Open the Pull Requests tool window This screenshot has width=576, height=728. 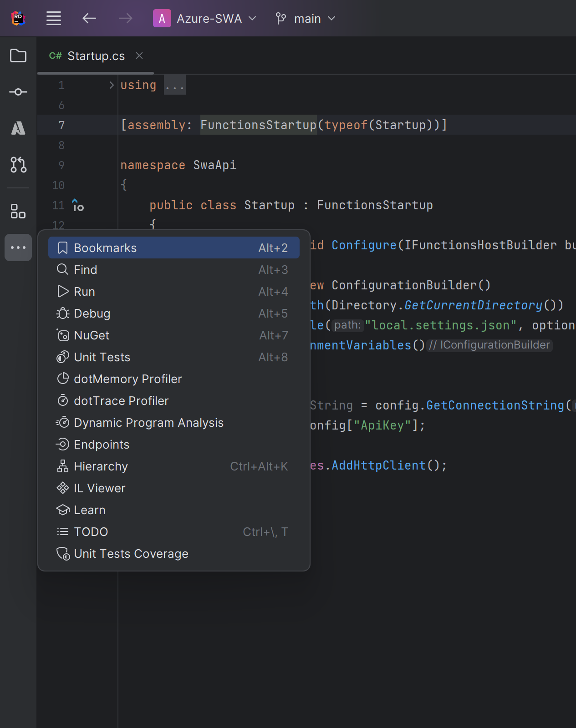18,165
